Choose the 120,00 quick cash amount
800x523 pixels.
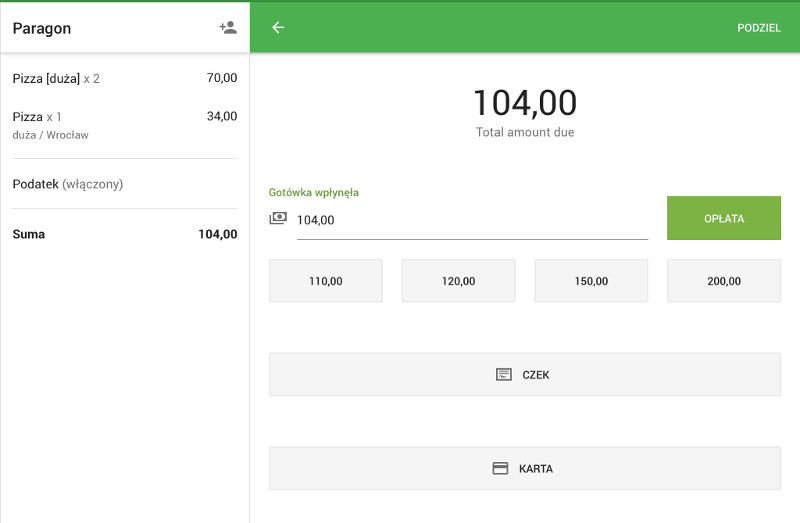click(458, 281)
